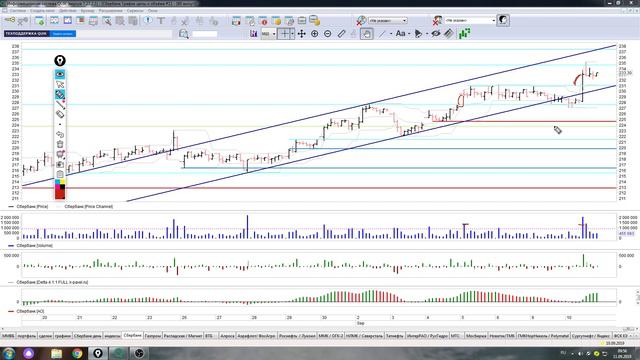Expand the Aa text tool options arrow
Image resolution: width=640 pixels, height=360 pixels.
click(409, 34)
